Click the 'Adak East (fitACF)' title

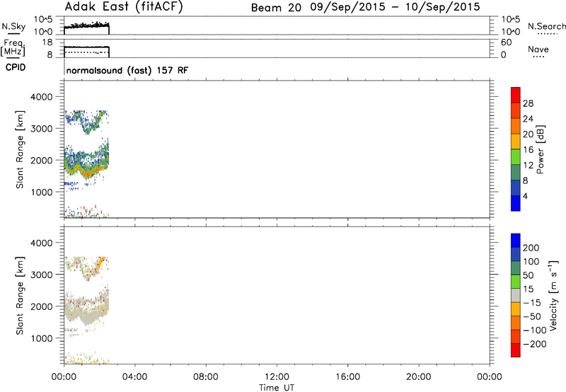click(x=124, y=7)
